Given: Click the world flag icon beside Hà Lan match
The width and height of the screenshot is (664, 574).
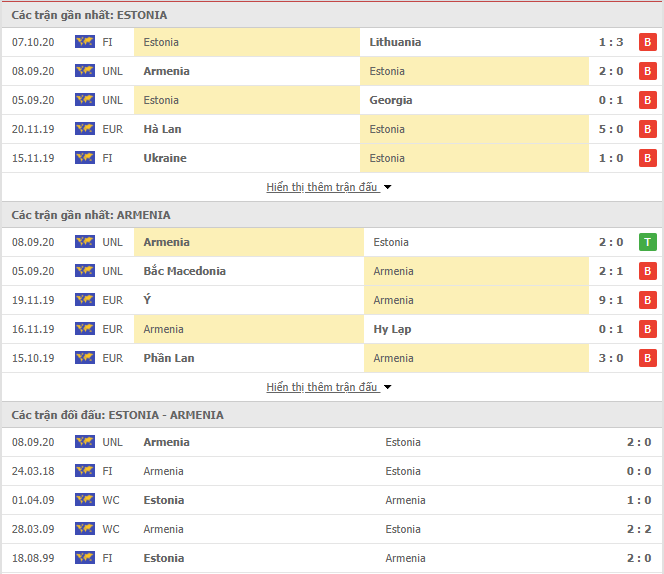Looking at the screenshot, I should pyautogui.click(x=85, y=129).
